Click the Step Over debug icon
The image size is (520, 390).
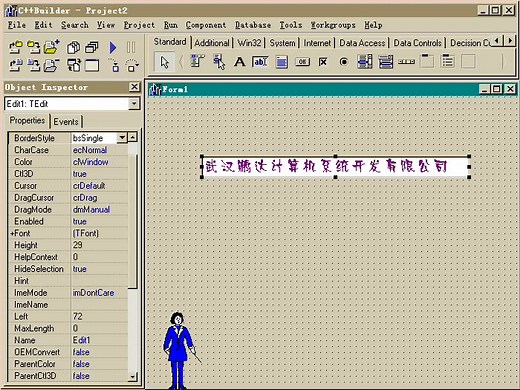[132, 65]
